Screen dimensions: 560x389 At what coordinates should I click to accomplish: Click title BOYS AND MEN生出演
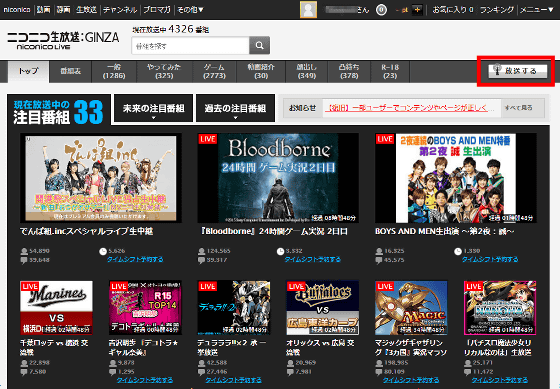click(445, 231)
